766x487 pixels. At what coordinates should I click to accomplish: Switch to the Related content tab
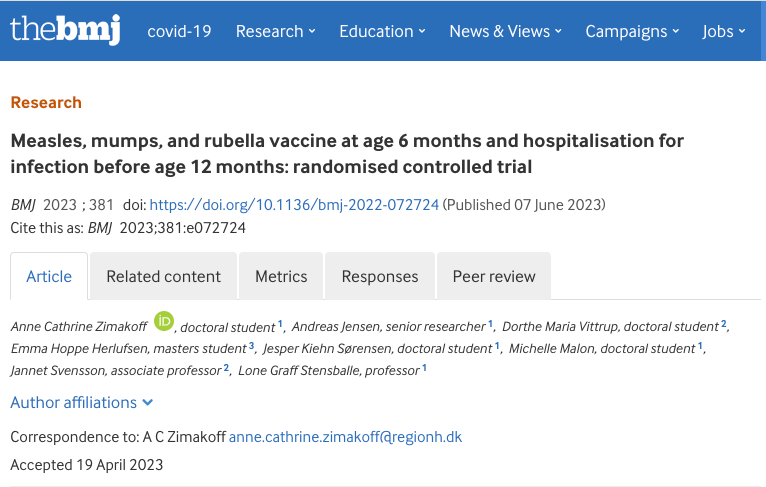(163, 276)
